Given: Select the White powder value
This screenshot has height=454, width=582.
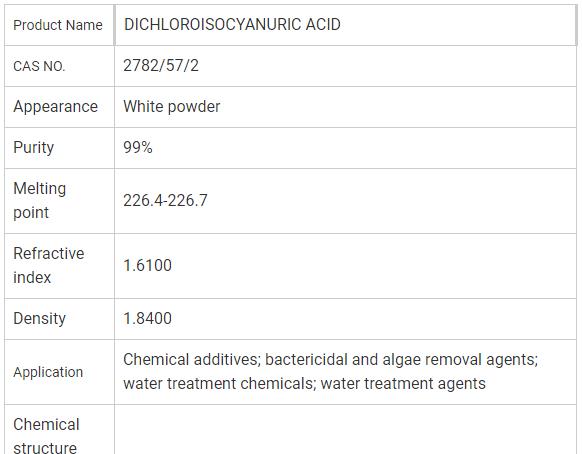Looking at the screenshot, I should pos(171,107).
